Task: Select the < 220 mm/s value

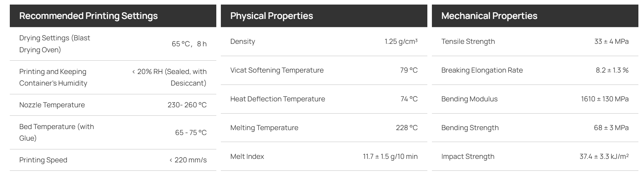Action: [188, 160]
